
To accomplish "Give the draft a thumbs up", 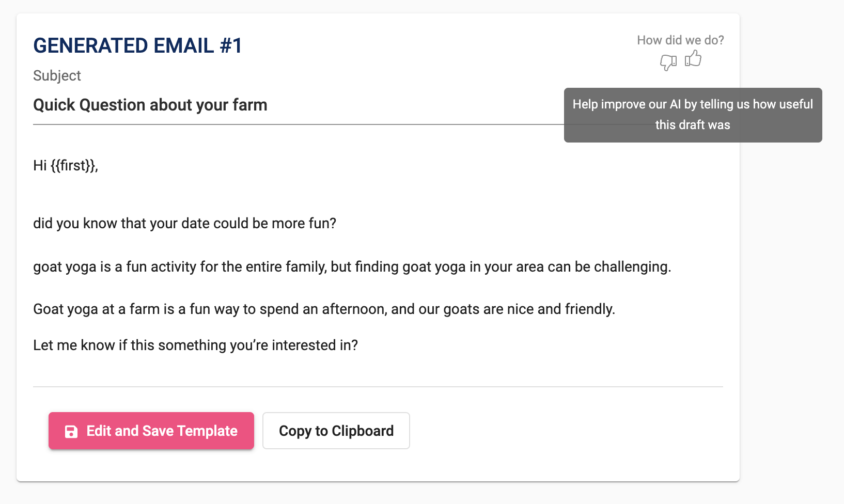I will 693,58.
